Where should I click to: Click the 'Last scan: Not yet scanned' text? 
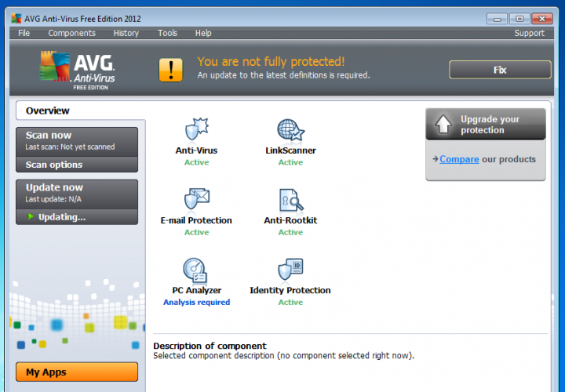pyautogui.click(x=70, y=147)
